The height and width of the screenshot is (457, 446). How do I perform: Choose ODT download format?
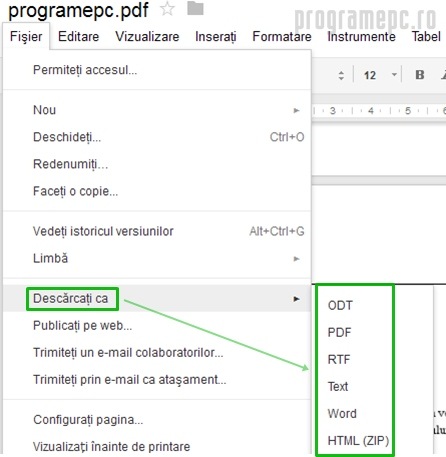click(x=340, y=305)
